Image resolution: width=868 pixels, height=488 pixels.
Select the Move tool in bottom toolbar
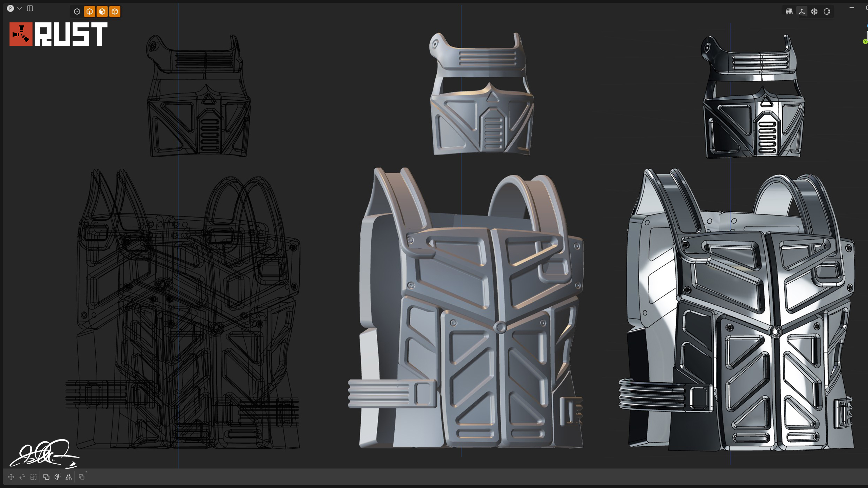11,477
